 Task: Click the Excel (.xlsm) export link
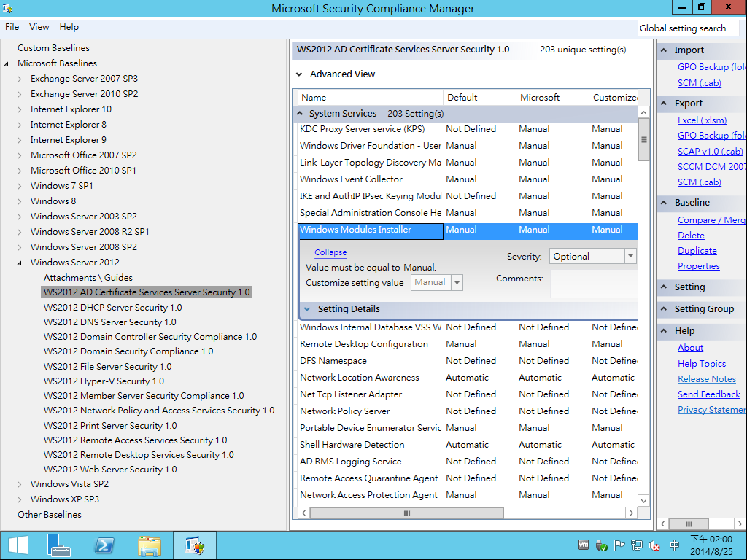coord(703,120)
